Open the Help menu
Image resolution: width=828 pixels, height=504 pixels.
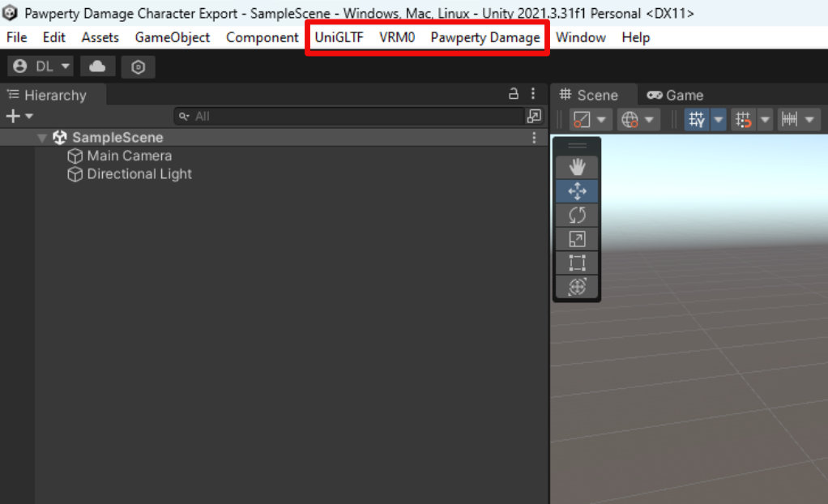pos(635,37)
